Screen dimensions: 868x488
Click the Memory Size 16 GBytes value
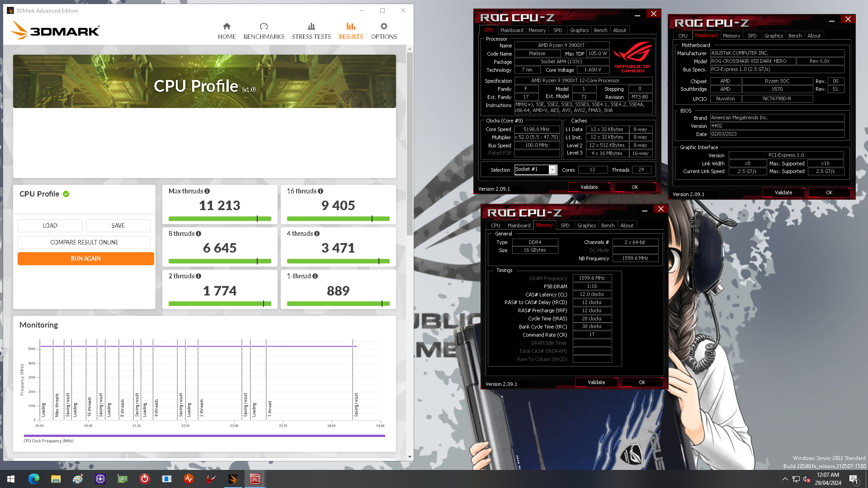click(535, 250)
